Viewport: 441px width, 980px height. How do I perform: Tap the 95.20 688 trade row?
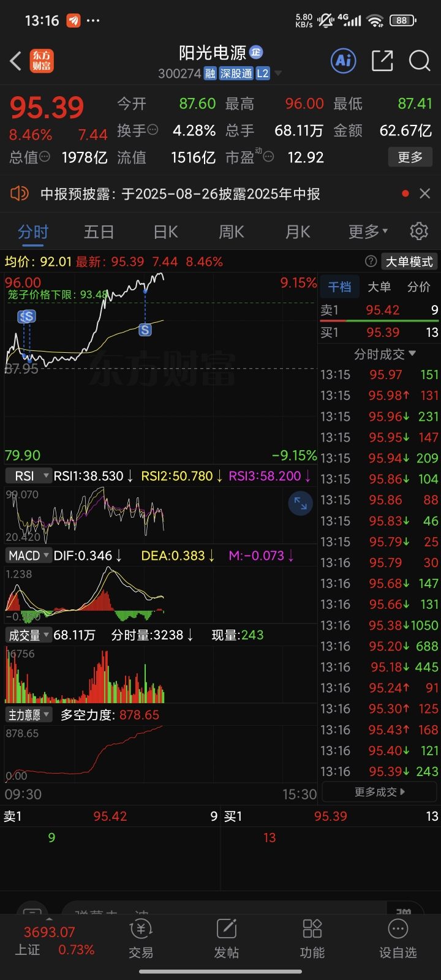tap(380, 646)
